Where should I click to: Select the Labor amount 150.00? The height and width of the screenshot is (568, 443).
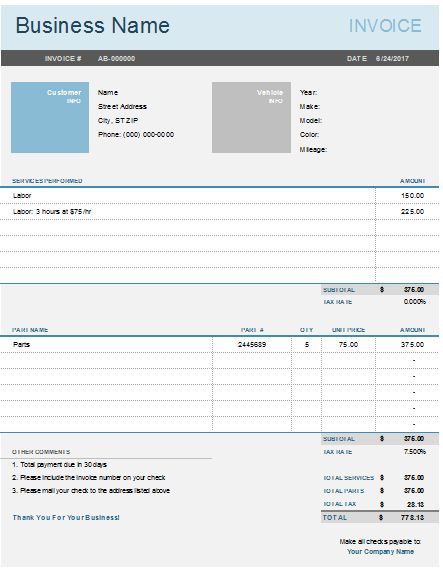pyautogui.click(x=412, y=196)
